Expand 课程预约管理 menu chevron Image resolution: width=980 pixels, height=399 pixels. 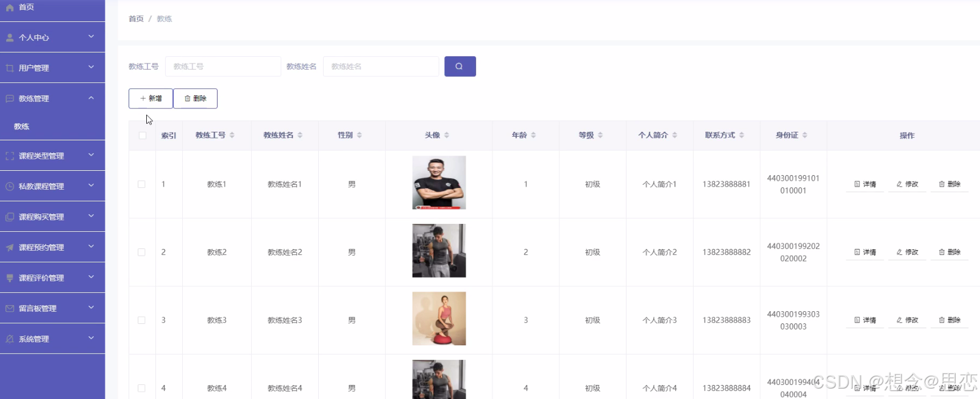[91, 246]
